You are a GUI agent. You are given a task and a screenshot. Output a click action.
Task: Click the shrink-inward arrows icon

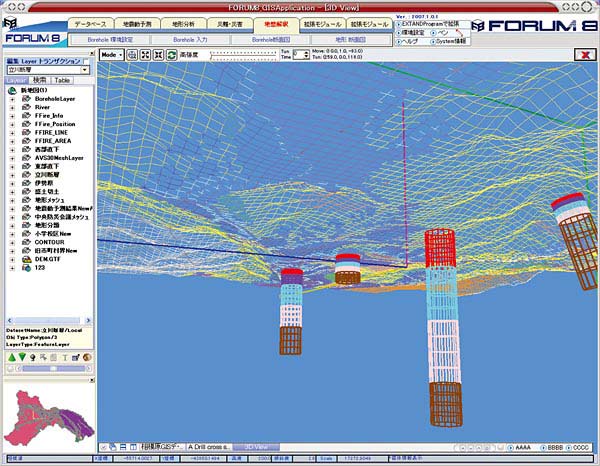tap(158, 55)
